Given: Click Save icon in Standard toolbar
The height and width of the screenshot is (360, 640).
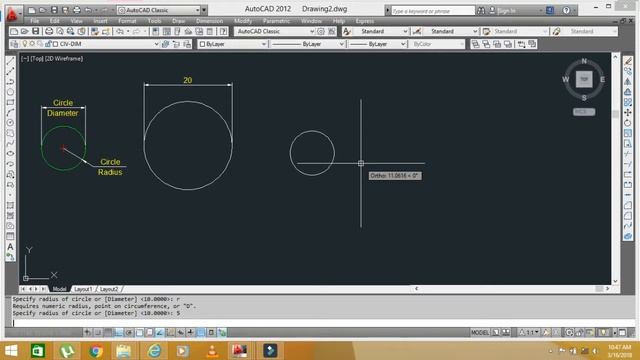Looking at the screenshot, I should (x=36, y=31).
